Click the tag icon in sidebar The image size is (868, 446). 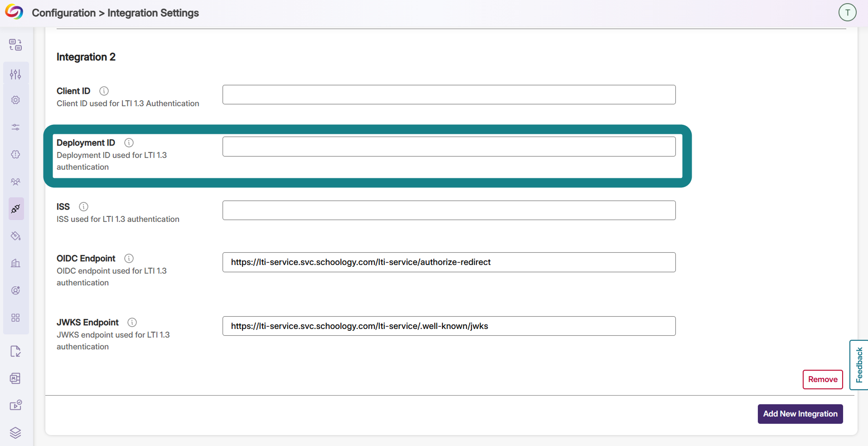pyautogui.click(x=16, y=236)
